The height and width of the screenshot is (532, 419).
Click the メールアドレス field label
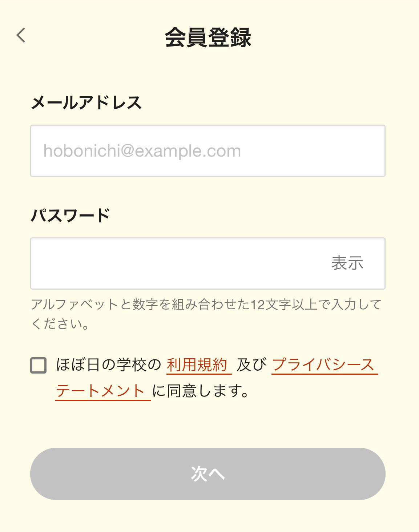point(86,102)
